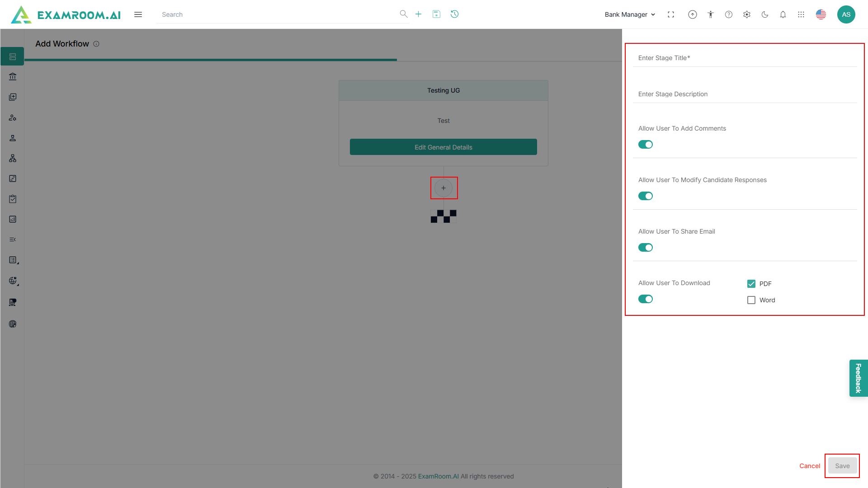
Task: Click the save disk icon in toolbar
Action: click(x=436, y=14)
